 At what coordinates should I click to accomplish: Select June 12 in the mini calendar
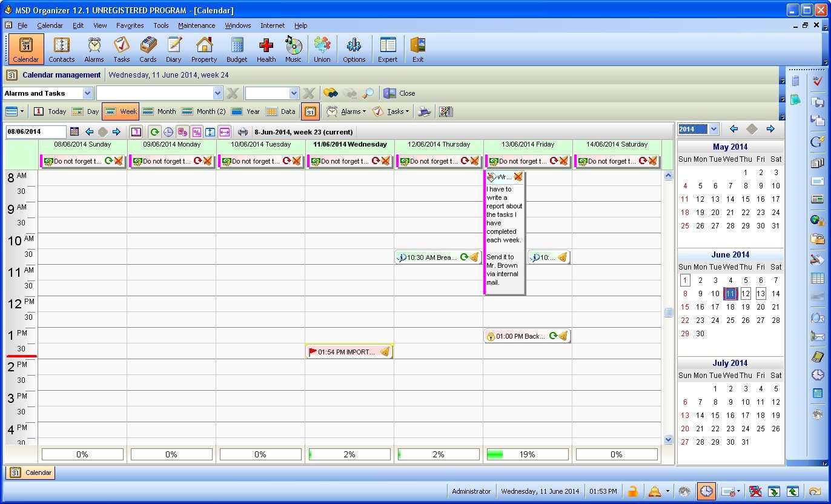[x=746, y=294]
